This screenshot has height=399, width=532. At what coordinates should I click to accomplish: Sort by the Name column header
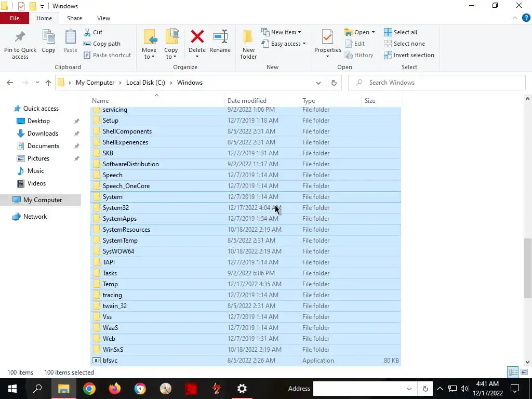coord(157,100)
